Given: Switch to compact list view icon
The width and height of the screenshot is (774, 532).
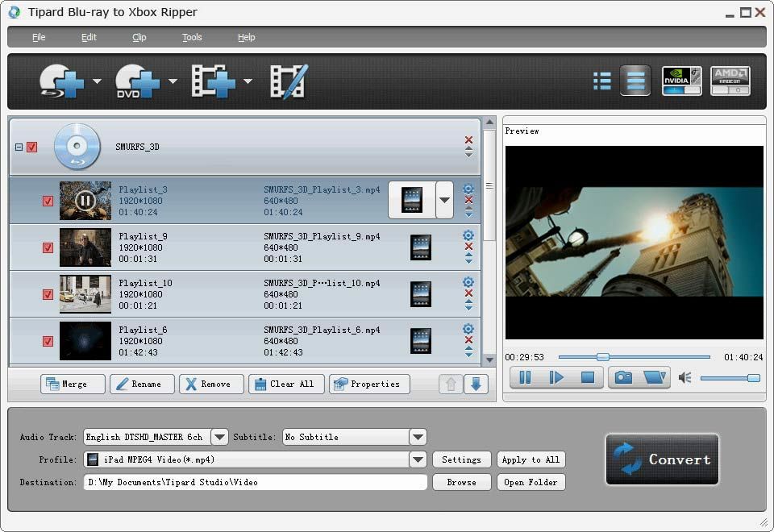Looking at the screenshot, I should coord(602,81).
